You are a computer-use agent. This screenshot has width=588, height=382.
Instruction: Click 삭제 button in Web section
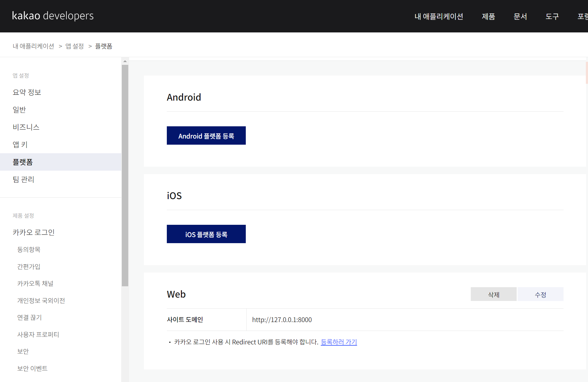tap(494, 294)
